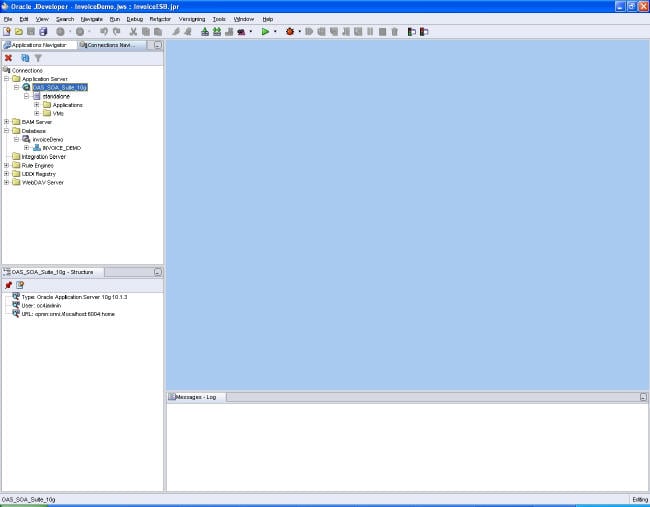Open the Window menu
Viewport: 650px width, 507px height.
[244, 19]
